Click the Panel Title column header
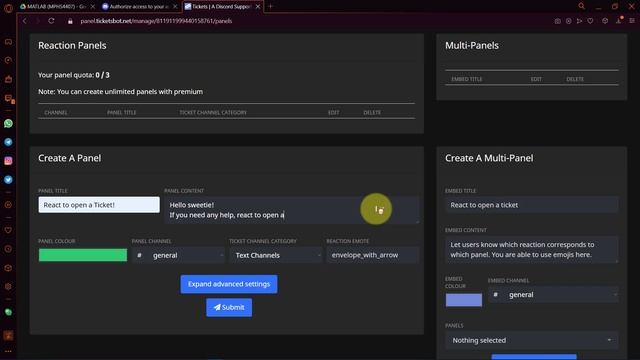The image size is (640, 360). [122, 113]
